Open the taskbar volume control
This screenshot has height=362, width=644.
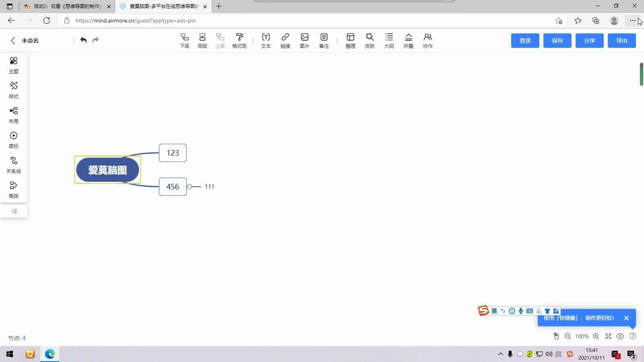[549, 354]
